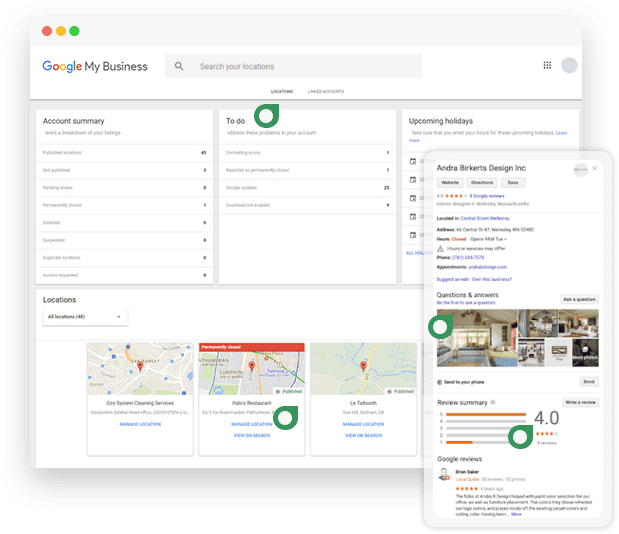
Task: Expand Brian Baker's review with More
Action: pyautogui.click(x=516, y=514)
